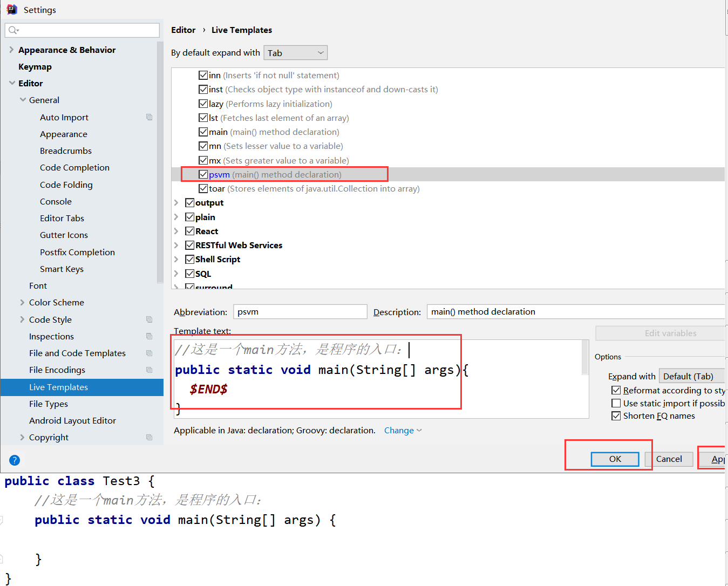Toggle the main template checkbox
Viewport: 728px width, 586px height.
203,132
